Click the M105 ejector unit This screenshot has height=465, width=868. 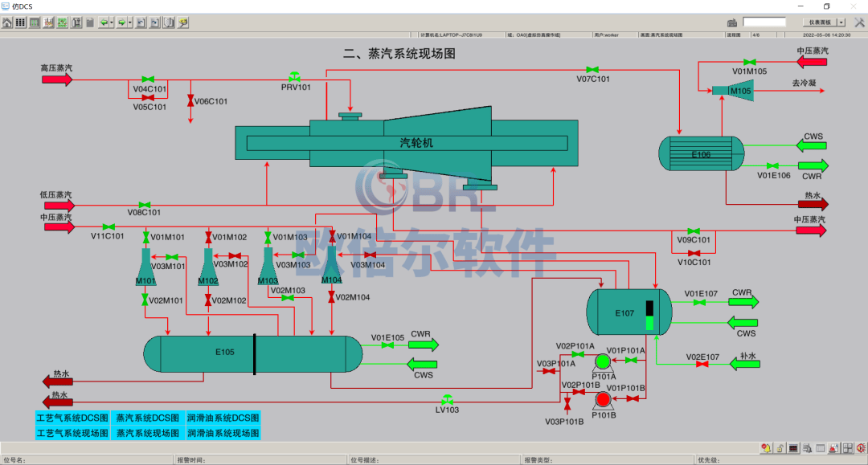point(732,91)
